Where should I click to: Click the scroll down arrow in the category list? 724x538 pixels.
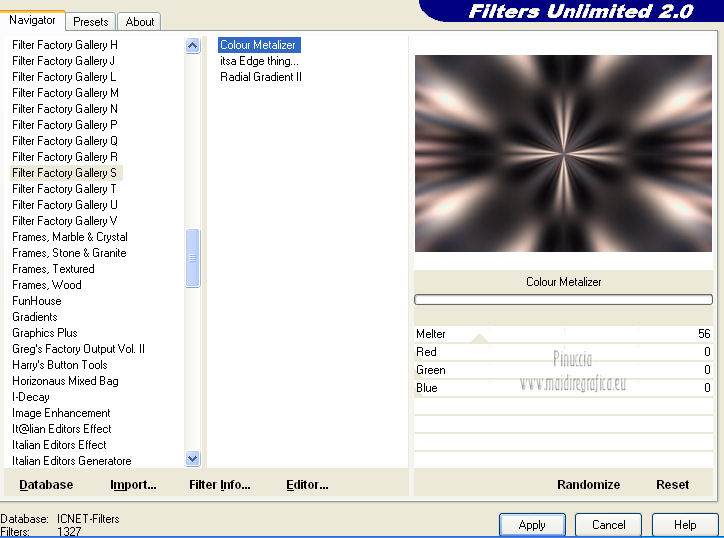tap(193, 459)
